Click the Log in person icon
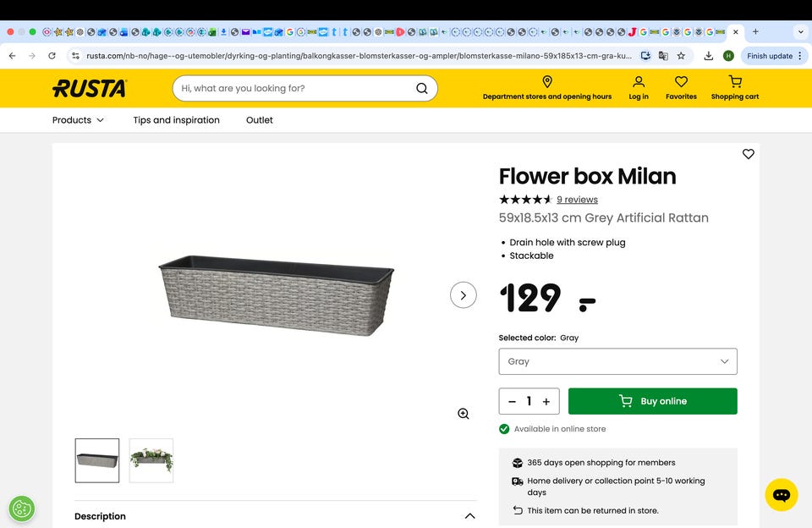This screenshot has width=812, height=528. pyautogui.click(x=639, y=81)
